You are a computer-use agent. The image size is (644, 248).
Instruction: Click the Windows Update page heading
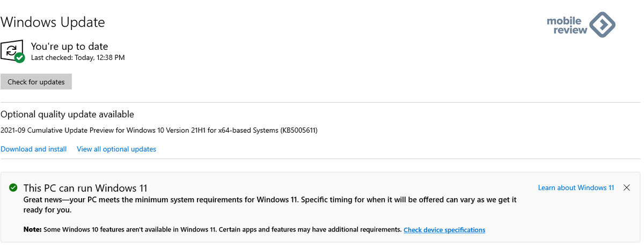[x=53, y=22]
